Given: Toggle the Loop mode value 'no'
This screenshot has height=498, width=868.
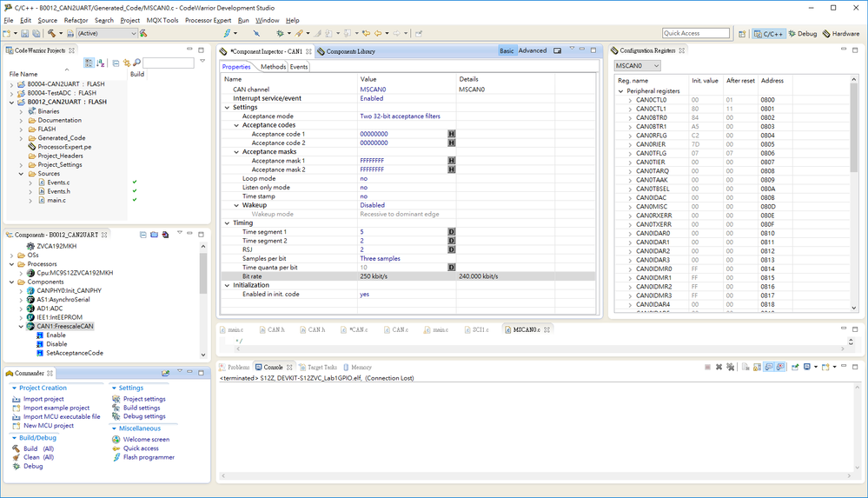Looking at the screenshot, I should (x=364, y=179).
